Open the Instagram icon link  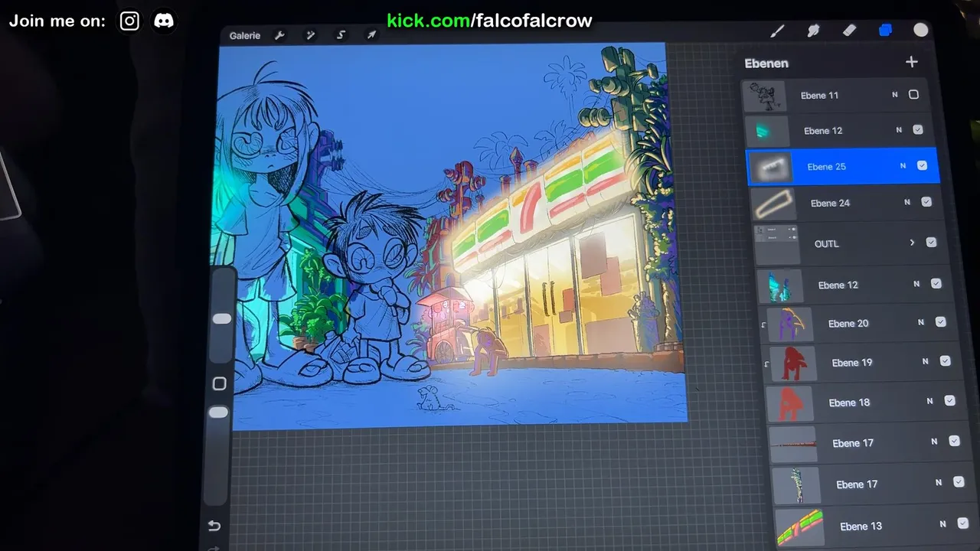coord(129,21)
